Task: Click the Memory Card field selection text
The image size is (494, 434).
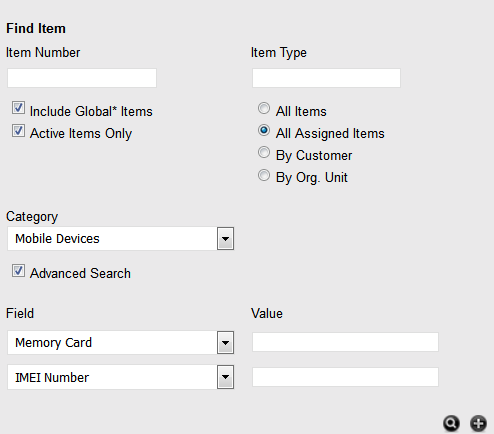Action: coord(53,343)
